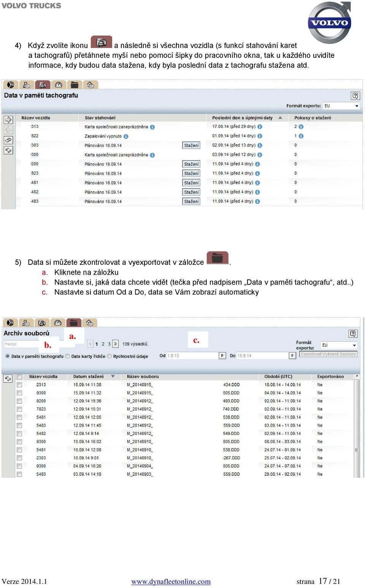Open pie chart tab in Archiv souborů panel
This screenshot has width=365, height=588.
click(x=10, y=323)
